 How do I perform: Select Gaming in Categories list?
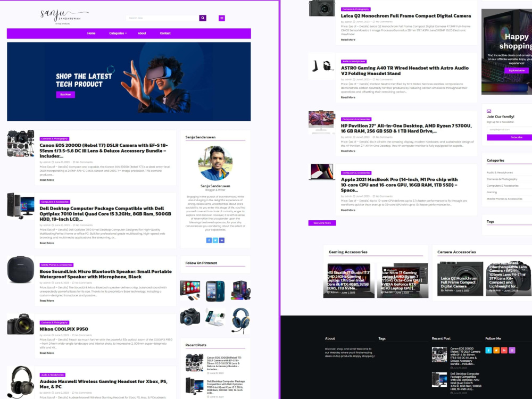click(x=492, y=193)
